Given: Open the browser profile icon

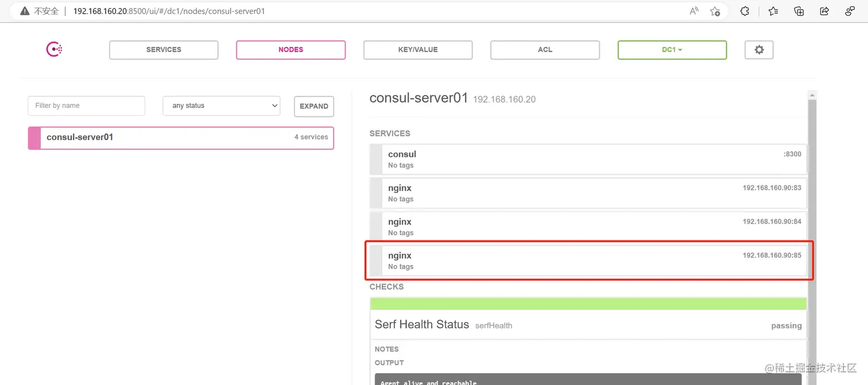Looking at the screenshot, I should [x=850, y=11].
